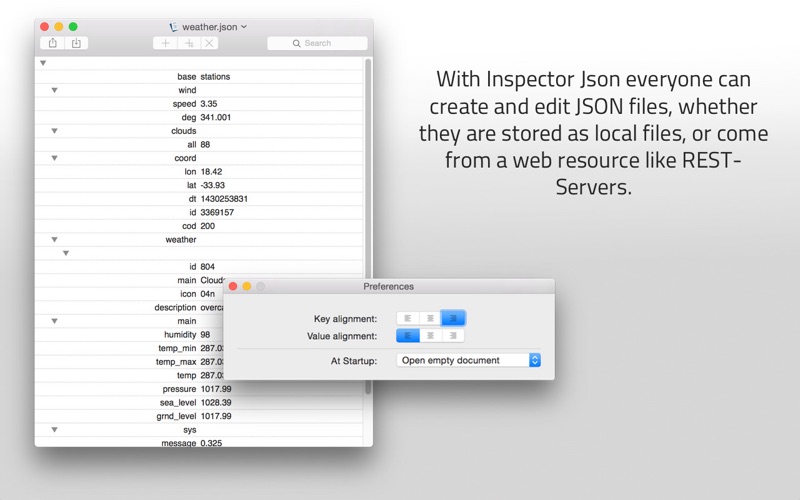800x500 pixels.
Task: Add a new item with plus icon
Action: tap(165, 43)
